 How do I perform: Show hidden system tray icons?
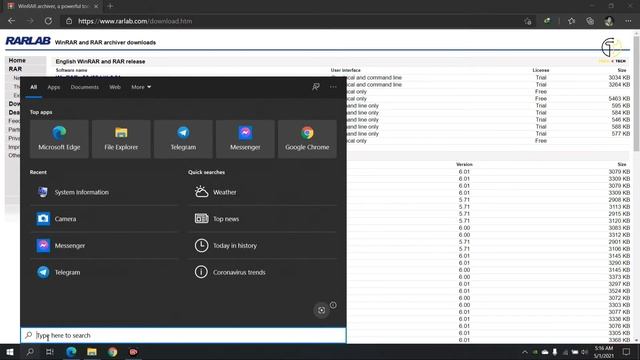point(524,352)
